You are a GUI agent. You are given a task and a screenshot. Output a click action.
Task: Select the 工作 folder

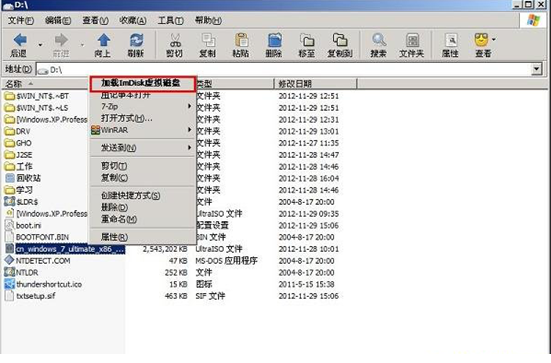19,166
